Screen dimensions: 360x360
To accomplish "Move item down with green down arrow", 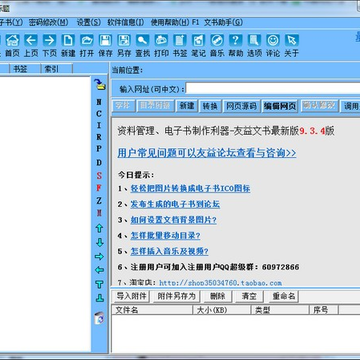I will pos(99,242).
